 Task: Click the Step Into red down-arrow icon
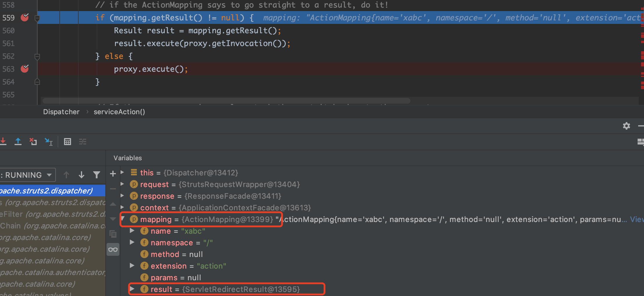point(3,142)
